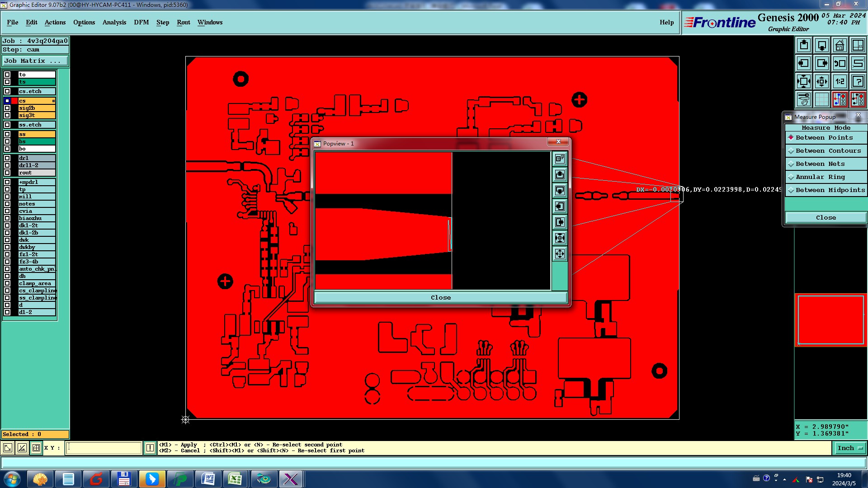
Task: Click the zoom in icon in Popview toolbar
Action: [x=560, y=238]
